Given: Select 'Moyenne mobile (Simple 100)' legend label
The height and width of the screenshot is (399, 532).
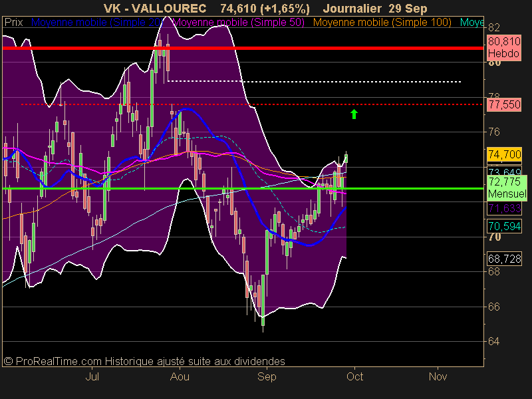Looking at the screenshot, I should pos(382,23).
